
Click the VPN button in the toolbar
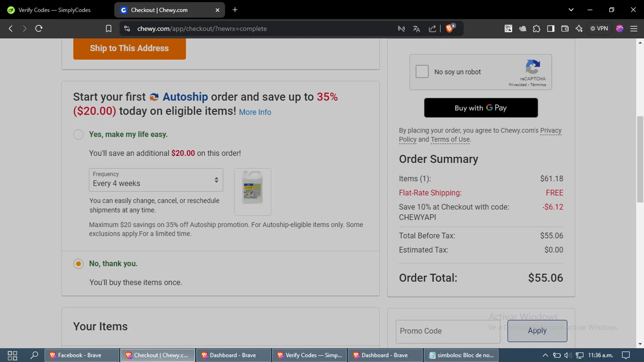(x=599, y=29)
